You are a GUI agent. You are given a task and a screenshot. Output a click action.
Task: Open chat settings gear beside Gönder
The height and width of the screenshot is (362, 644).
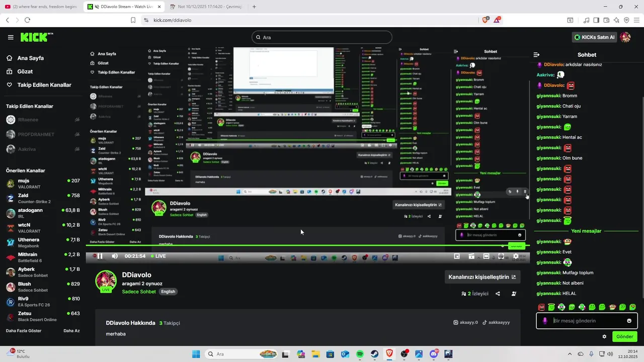coord(604,336)
